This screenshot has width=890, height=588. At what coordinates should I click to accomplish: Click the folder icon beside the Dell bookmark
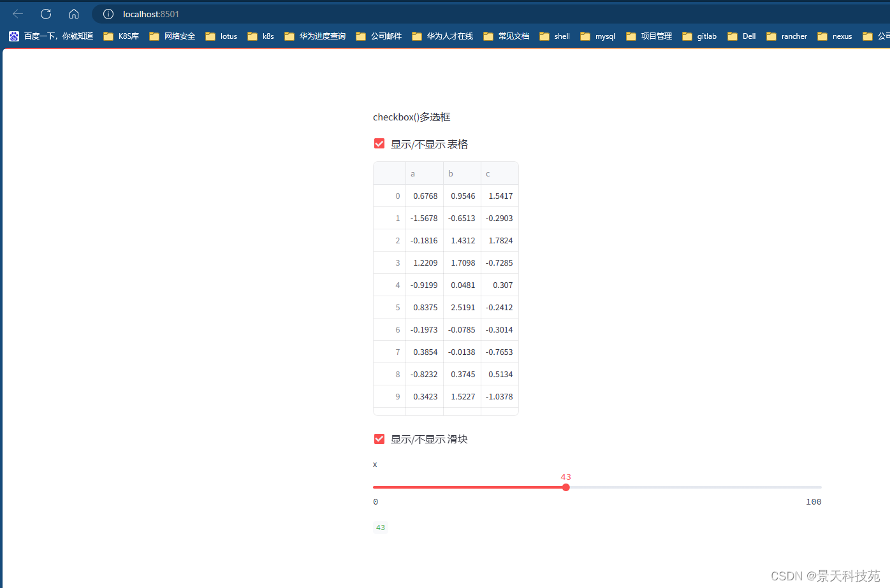pos(731,36)
